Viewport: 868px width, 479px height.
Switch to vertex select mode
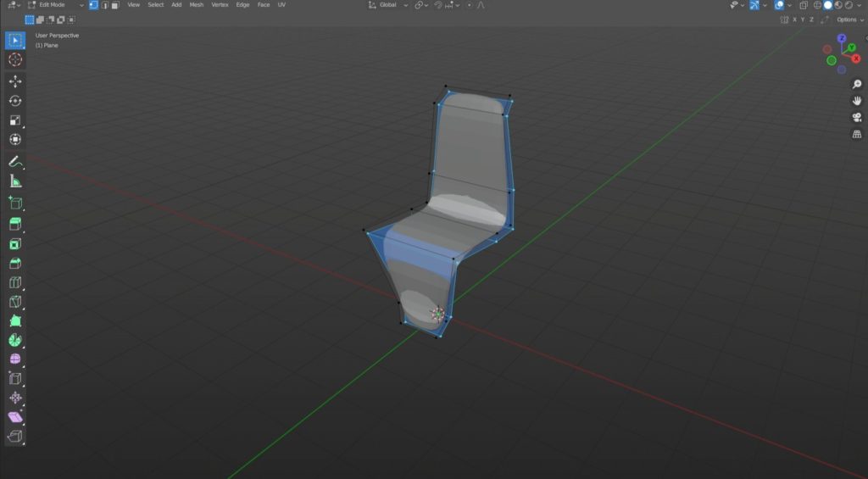93,5
